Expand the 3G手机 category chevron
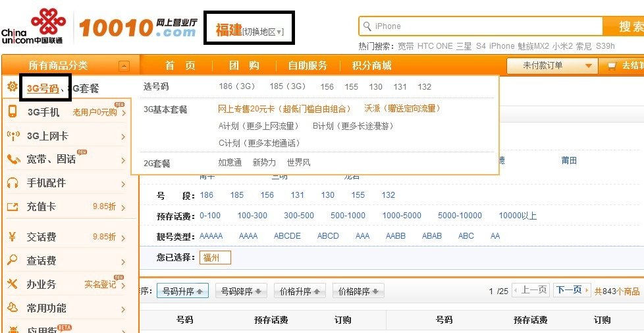The height and width of the screenshot is (333, 644). pos(124,113)
